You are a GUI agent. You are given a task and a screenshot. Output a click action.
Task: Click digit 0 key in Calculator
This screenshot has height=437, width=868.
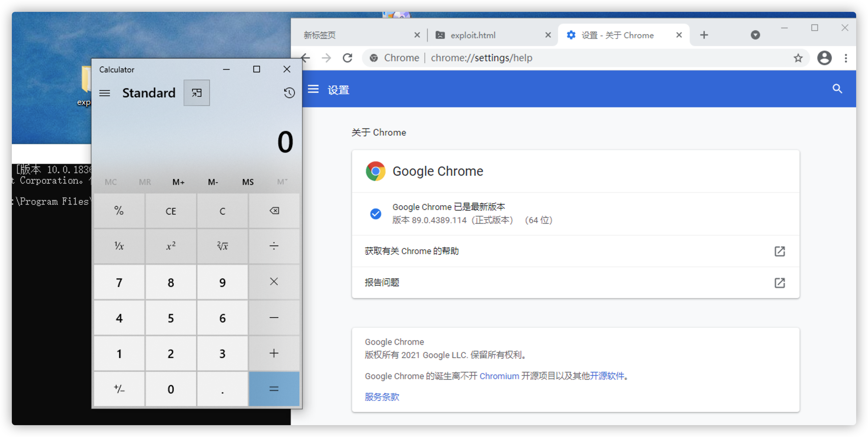point(171,389)
